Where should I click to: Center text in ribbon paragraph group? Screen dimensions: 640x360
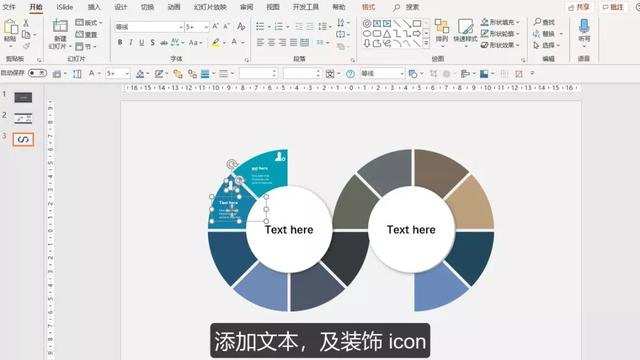[271, 42]
